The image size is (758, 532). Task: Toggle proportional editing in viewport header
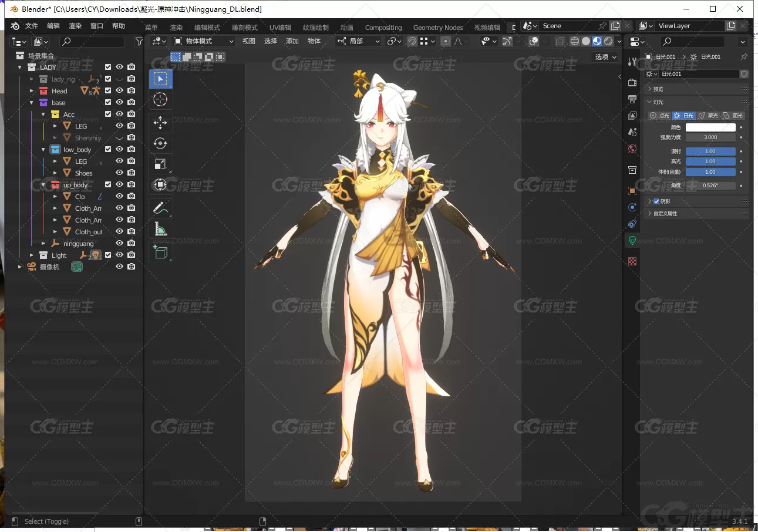tap(446, 41)
